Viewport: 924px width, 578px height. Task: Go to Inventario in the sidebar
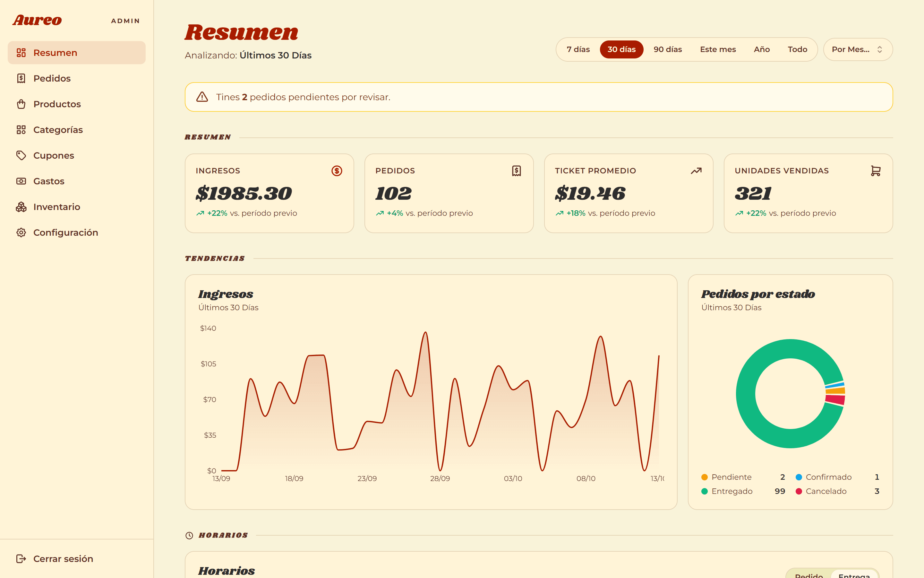(x=76, y=207)
